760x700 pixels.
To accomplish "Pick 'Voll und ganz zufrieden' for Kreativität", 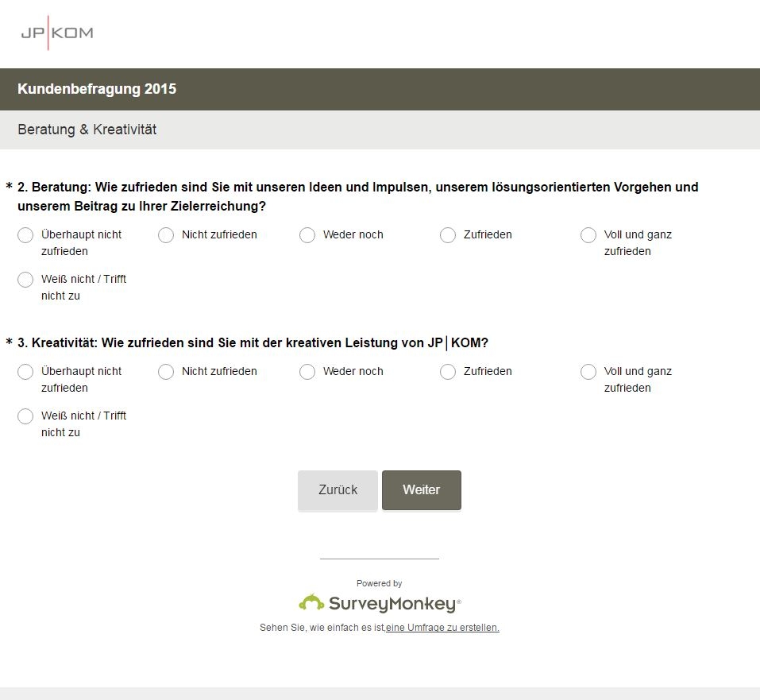I will tap(588, 372).
